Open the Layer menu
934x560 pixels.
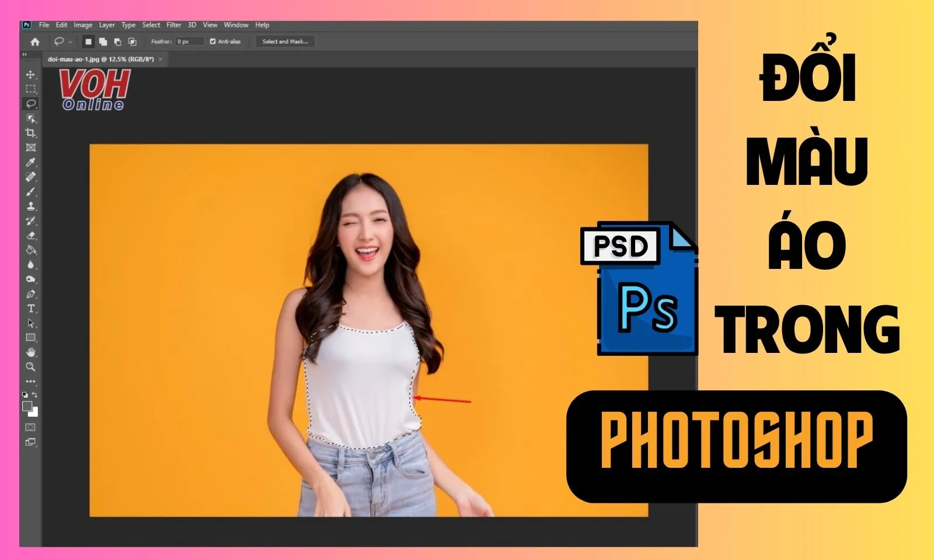[107, 25]
